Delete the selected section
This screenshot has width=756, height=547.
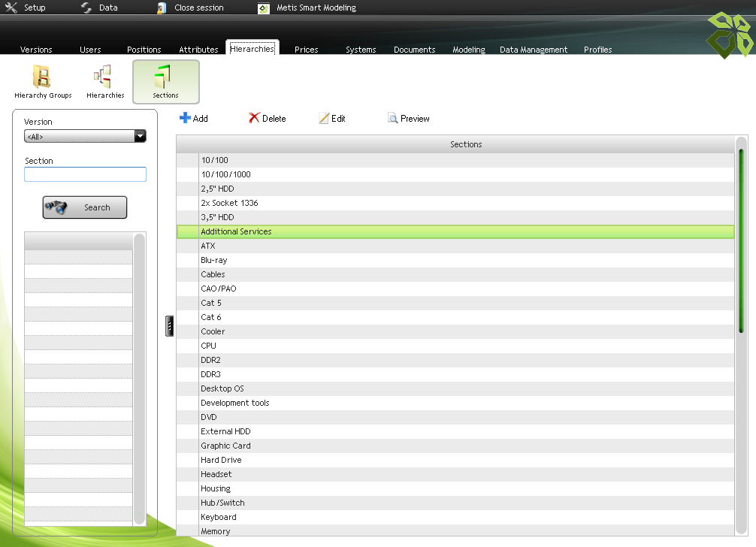click(267, 119)
